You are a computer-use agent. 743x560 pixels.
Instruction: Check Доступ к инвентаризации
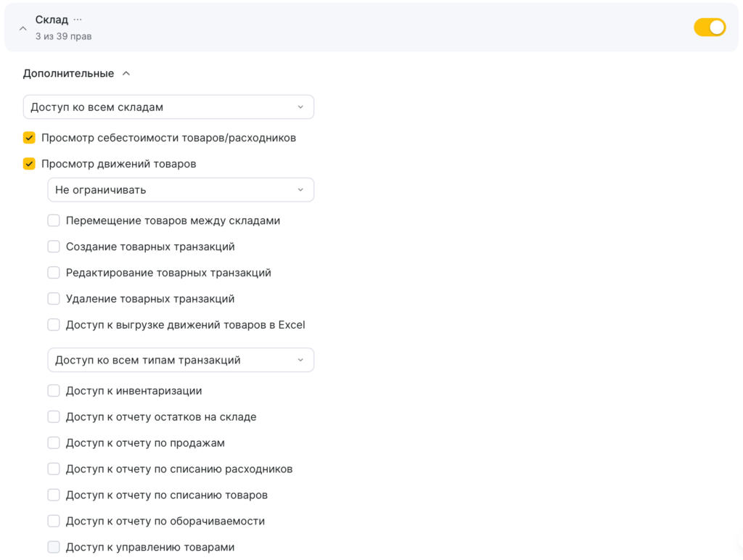54,391
